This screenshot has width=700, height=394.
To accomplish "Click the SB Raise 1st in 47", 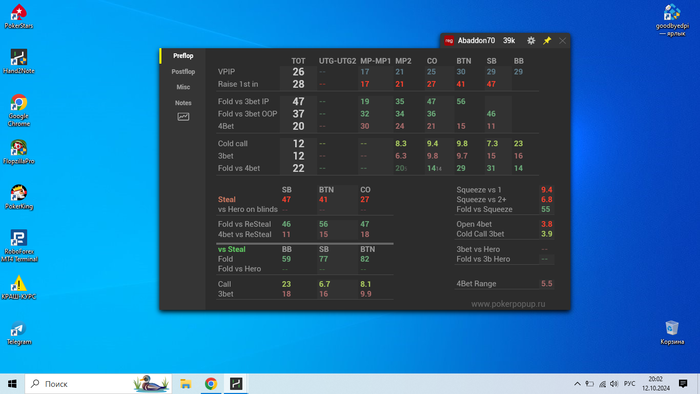I will 491,84.
